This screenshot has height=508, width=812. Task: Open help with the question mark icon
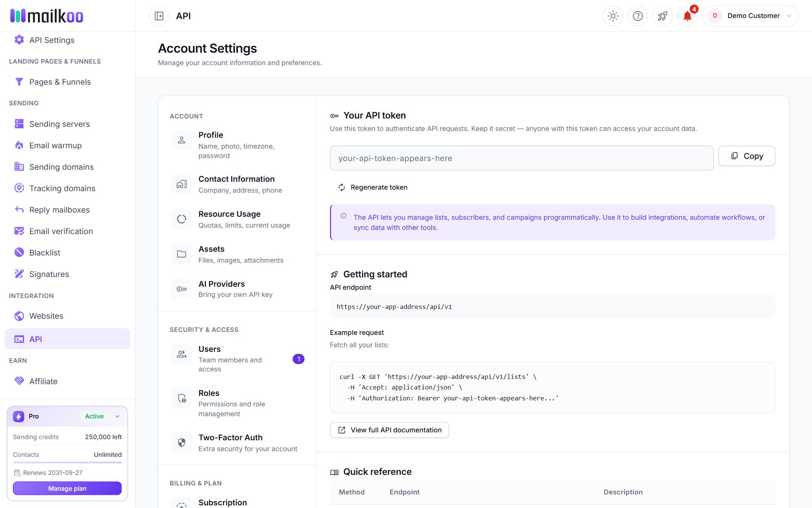tap(638, 16)
